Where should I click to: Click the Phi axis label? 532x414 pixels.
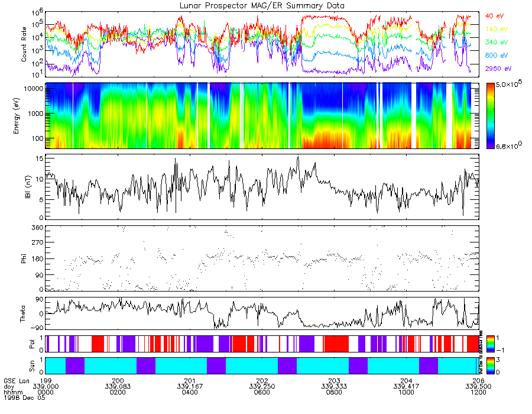pyautogui.click(x=24, y=258)
